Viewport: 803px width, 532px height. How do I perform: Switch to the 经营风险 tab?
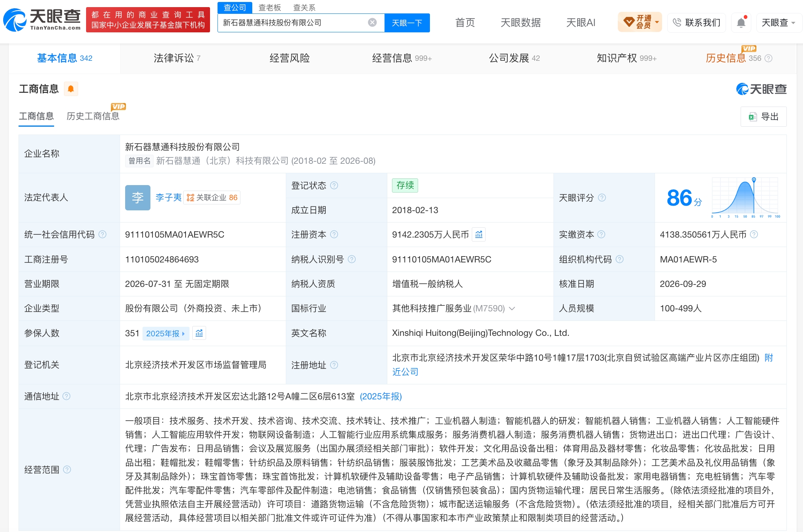(x=289, y=58)
